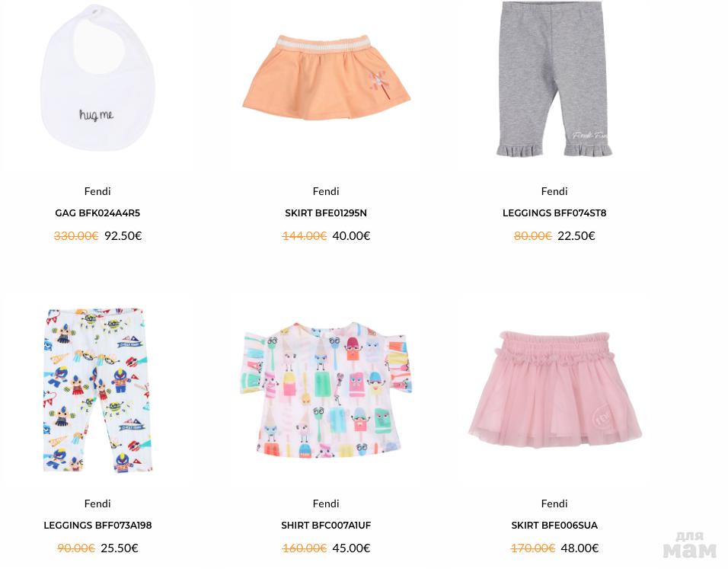Click the crossed-out 170.00€ price

click(x=533, y=548)
